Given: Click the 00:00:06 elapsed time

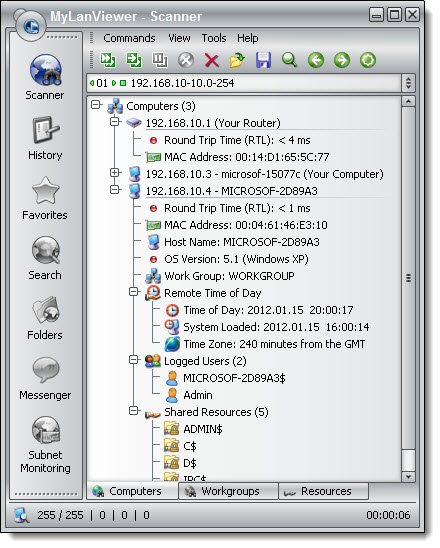Looking at the screenshot, I should pyautogui.click(x=388, y=515).
